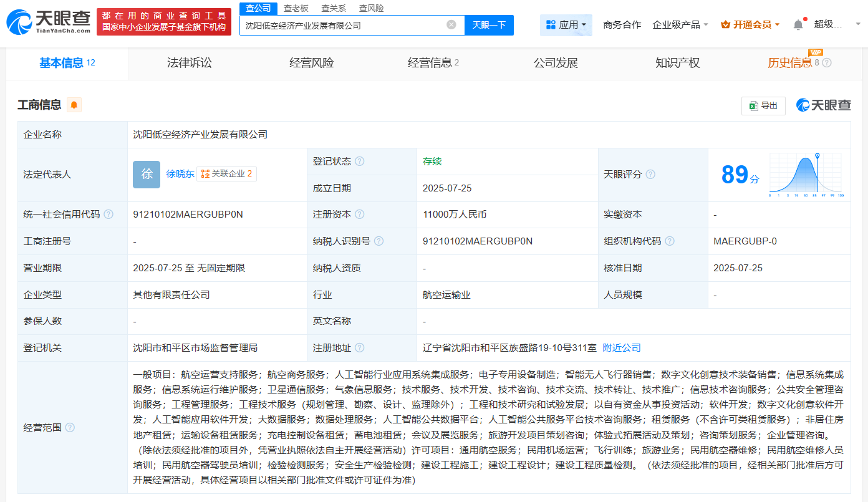The image size is (868, 502).
Task: Clear the search box with X icon
Action: pos(451,25)
